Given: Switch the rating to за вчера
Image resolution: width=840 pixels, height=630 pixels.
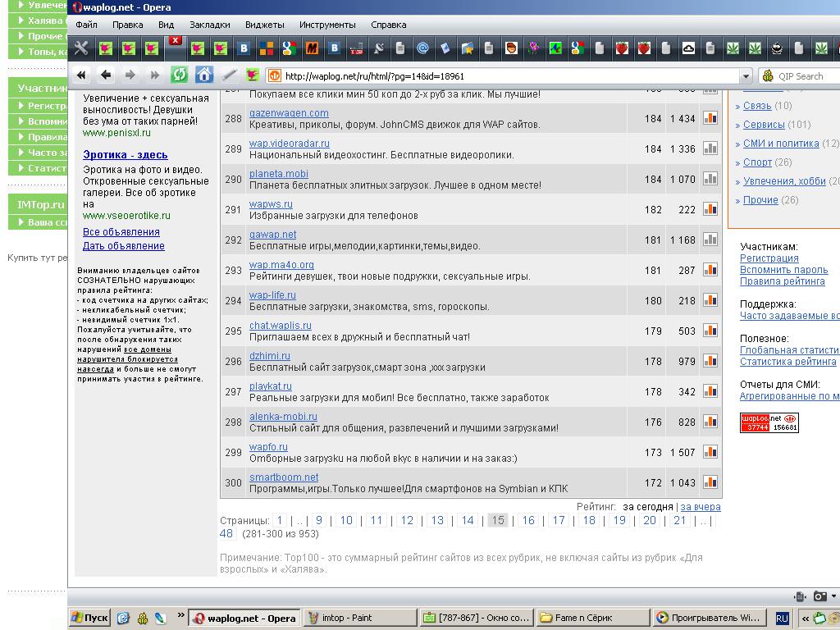Looking at the screenshot, I should coord(701,507).
